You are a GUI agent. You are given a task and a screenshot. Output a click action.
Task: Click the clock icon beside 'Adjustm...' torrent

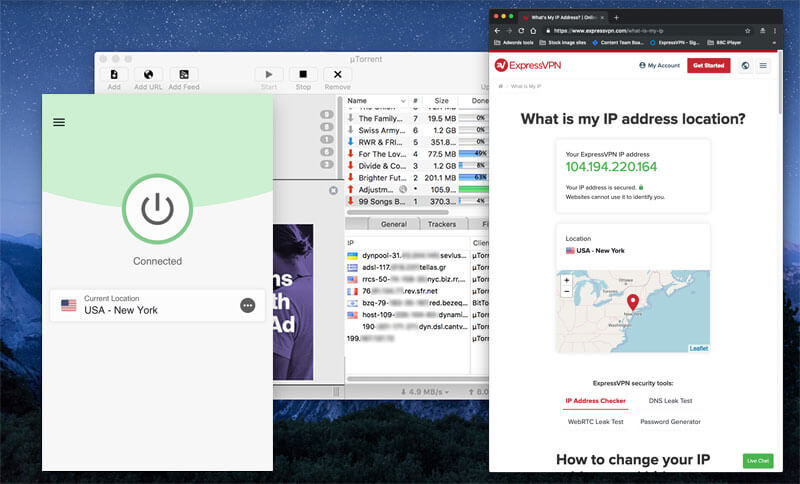403,189
